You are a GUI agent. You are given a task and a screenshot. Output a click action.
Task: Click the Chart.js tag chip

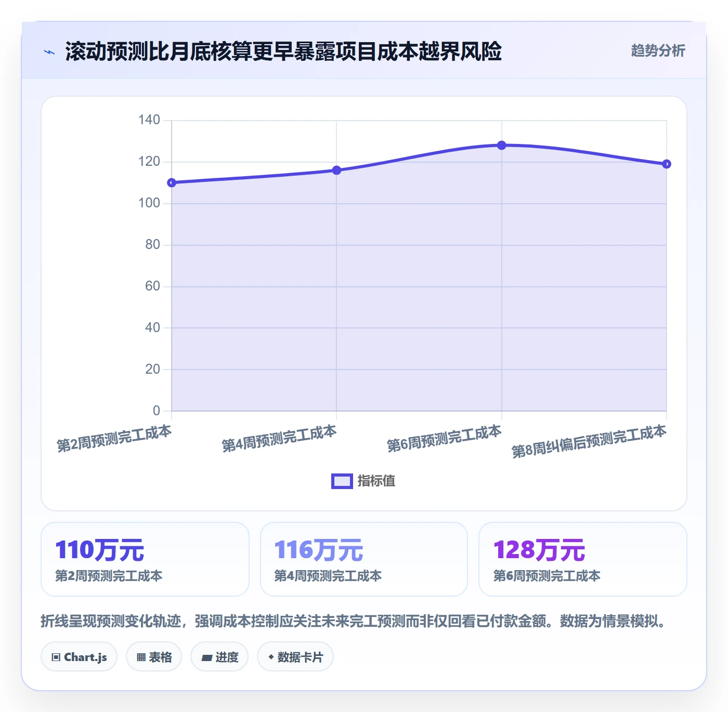pos(79,657)
